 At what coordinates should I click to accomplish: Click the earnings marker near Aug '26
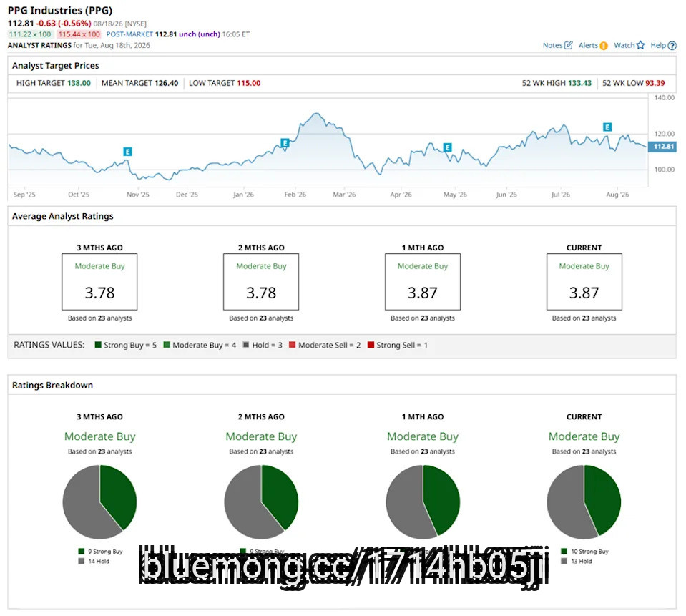point(607,127)
